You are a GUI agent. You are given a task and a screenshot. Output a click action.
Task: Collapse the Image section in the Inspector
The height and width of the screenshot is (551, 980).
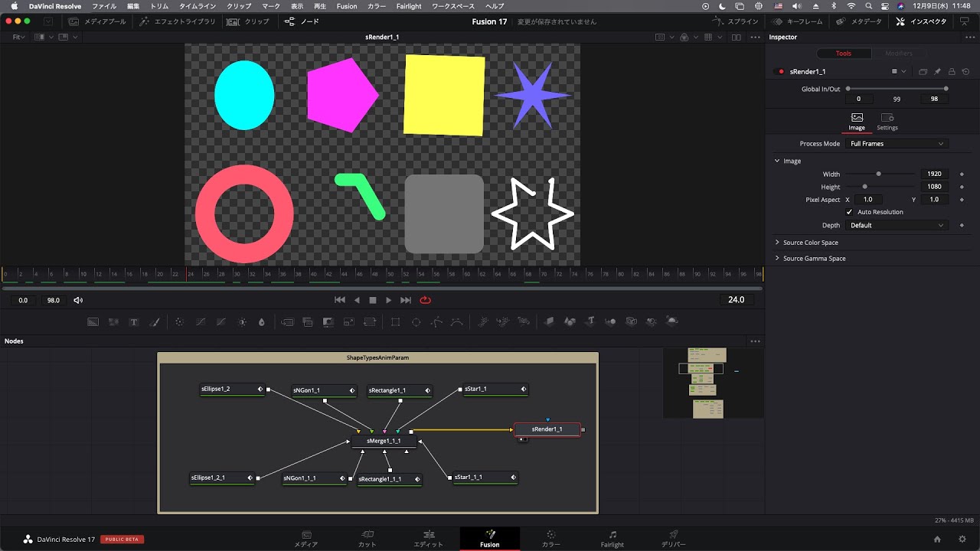coord(777,161)
